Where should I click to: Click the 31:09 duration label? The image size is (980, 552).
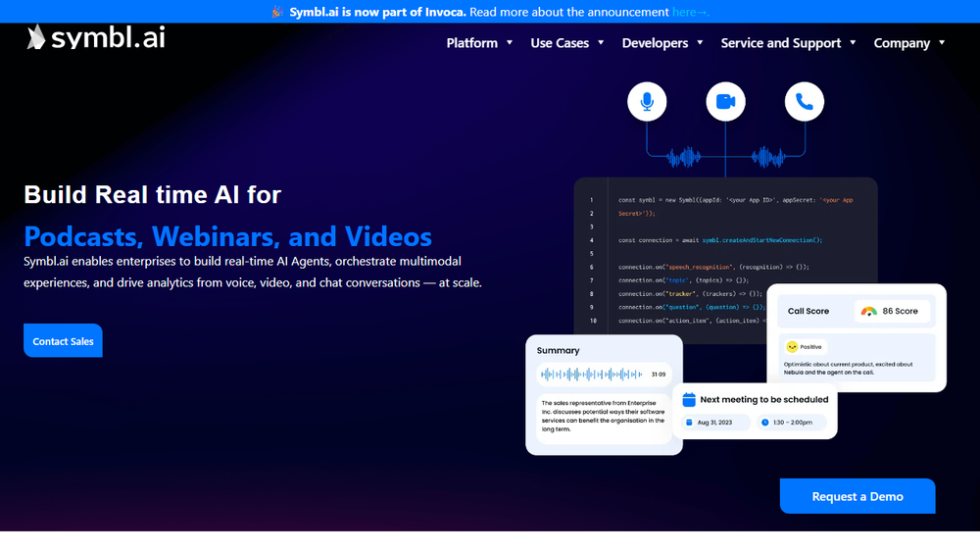coord(659,375)
